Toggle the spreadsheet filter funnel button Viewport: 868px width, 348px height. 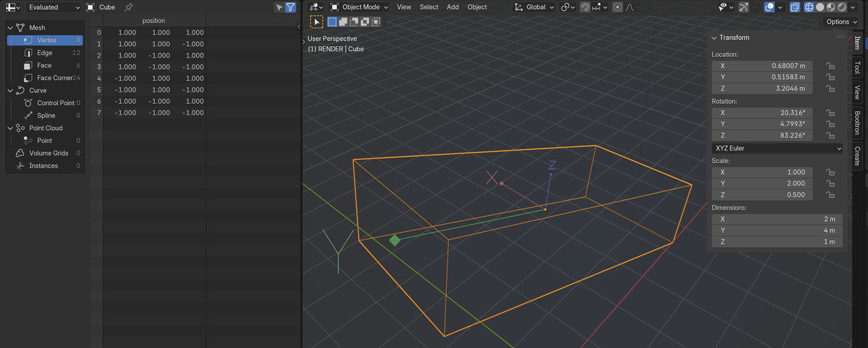tap(290, 7)
